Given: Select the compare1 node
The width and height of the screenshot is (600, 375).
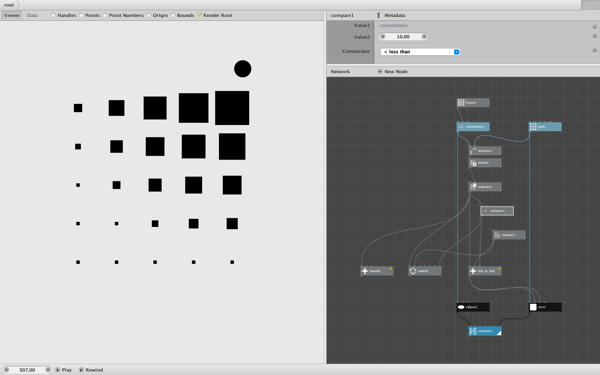Looking at the screenshot, I should pos(497,211).
